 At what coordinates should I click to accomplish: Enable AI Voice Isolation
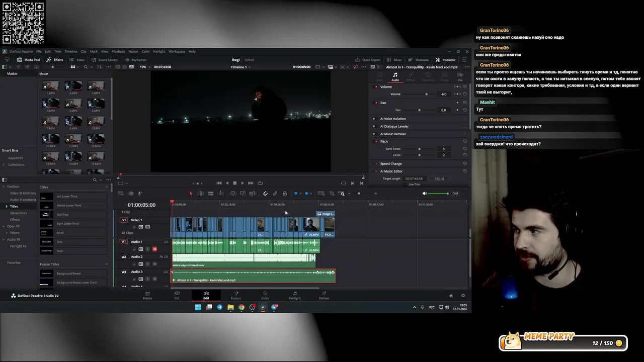tap(374, 119)
